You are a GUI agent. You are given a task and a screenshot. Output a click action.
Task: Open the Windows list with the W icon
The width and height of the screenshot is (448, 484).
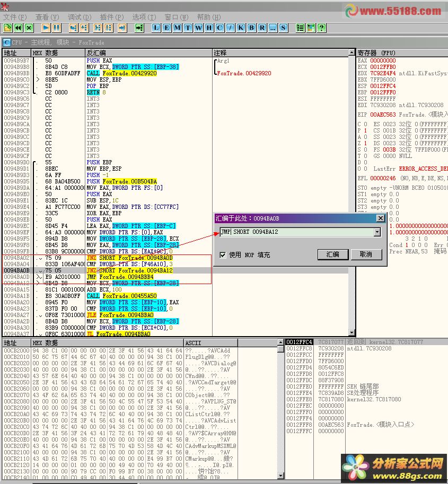coord(198,28)
